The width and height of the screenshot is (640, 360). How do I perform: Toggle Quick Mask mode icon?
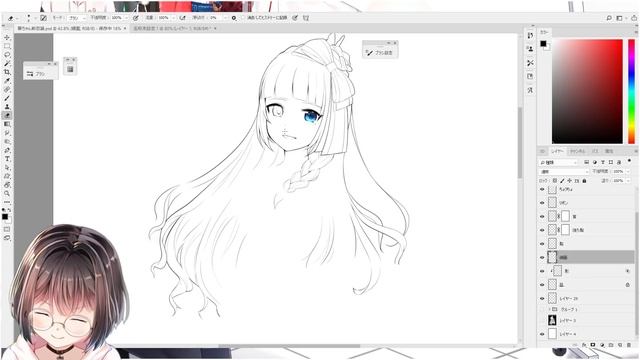pyautogui.click(x=7, y=229)
